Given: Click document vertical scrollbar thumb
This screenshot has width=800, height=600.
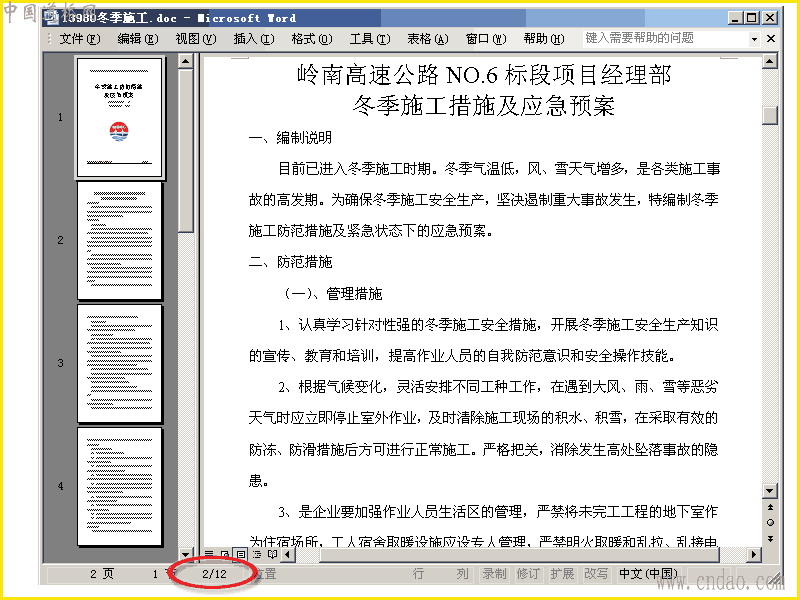Looking at the screenshot, I should (770, 115).
